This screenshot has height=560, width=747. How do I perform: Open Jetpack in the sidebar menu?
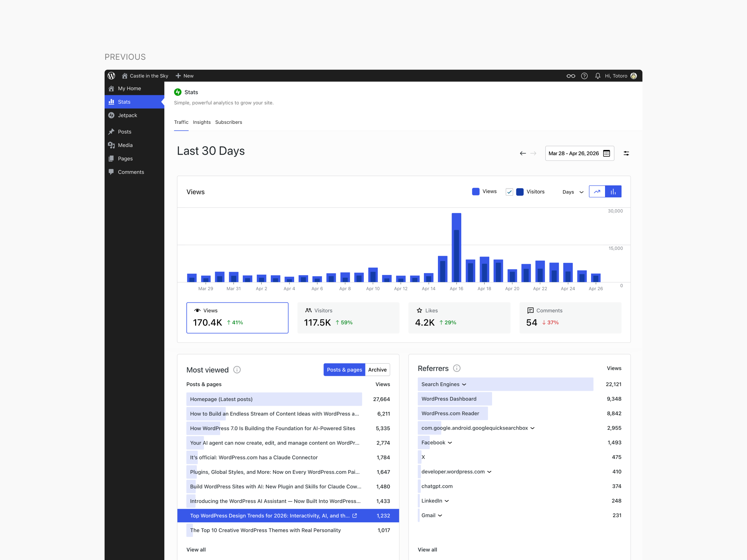click(127, 115)
